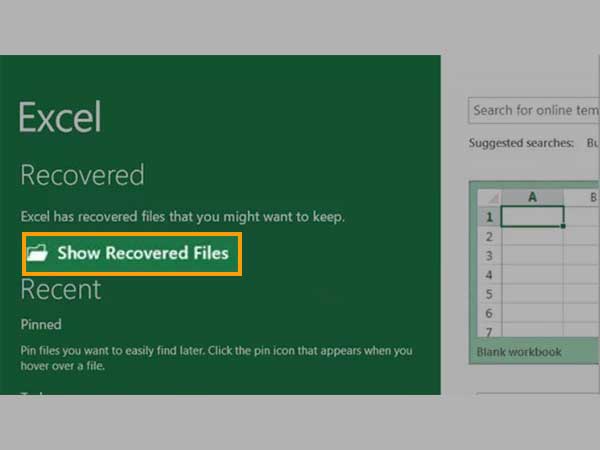Click in the Search for online templates field

tap(534, 111)
